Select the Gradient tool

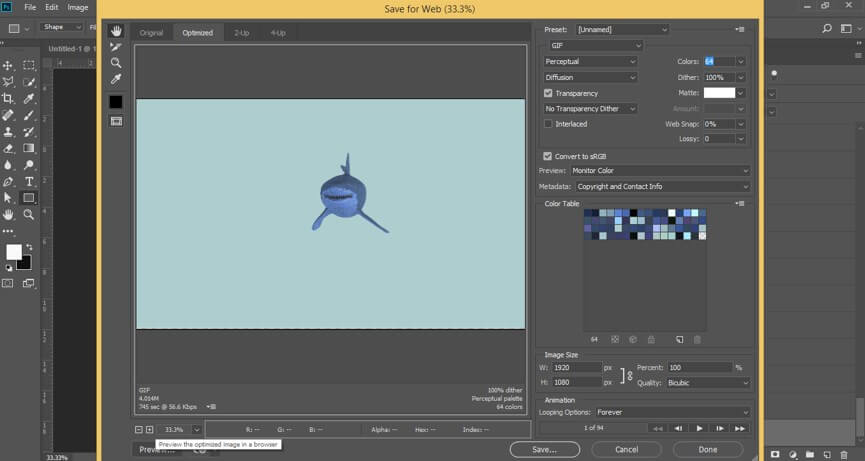[x=29, y=148]
